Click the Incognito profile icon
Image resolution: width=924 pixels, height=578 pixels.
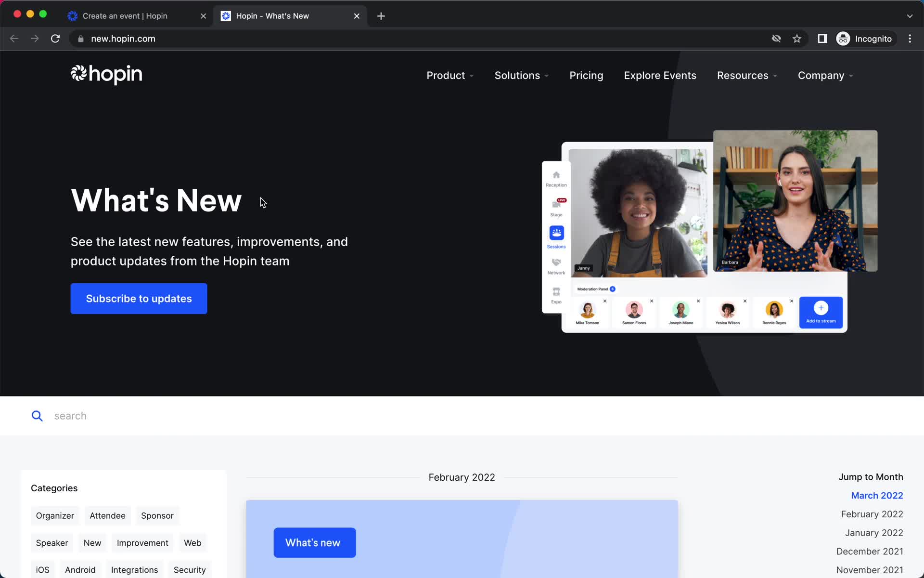click(x=843, y=39)
